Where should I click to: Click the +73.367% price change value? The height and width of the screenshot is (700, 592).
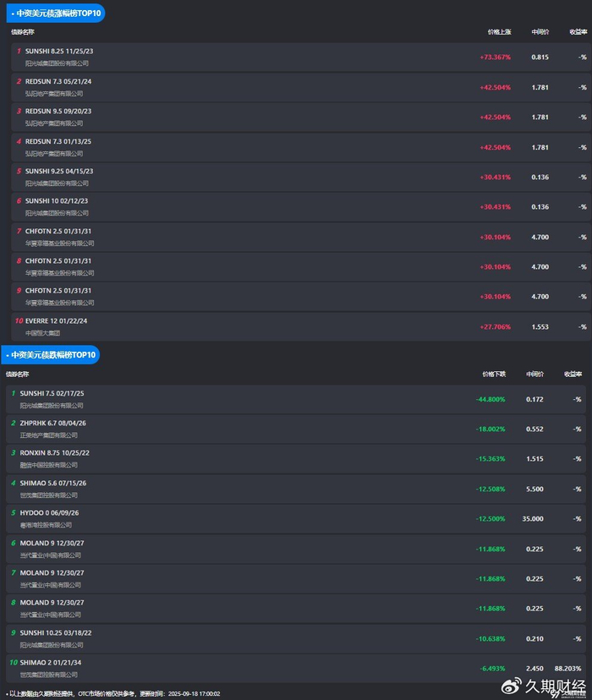point(495,57)
